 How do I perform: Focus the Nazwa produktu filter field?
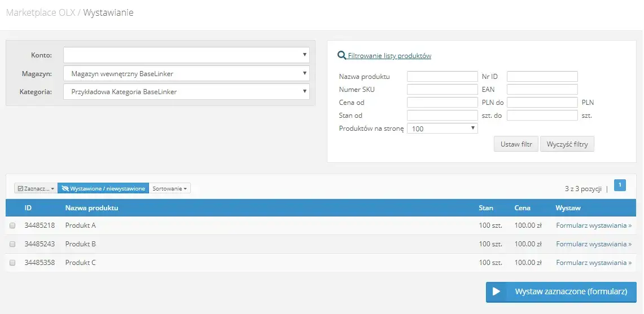click(x=443, y=76)
